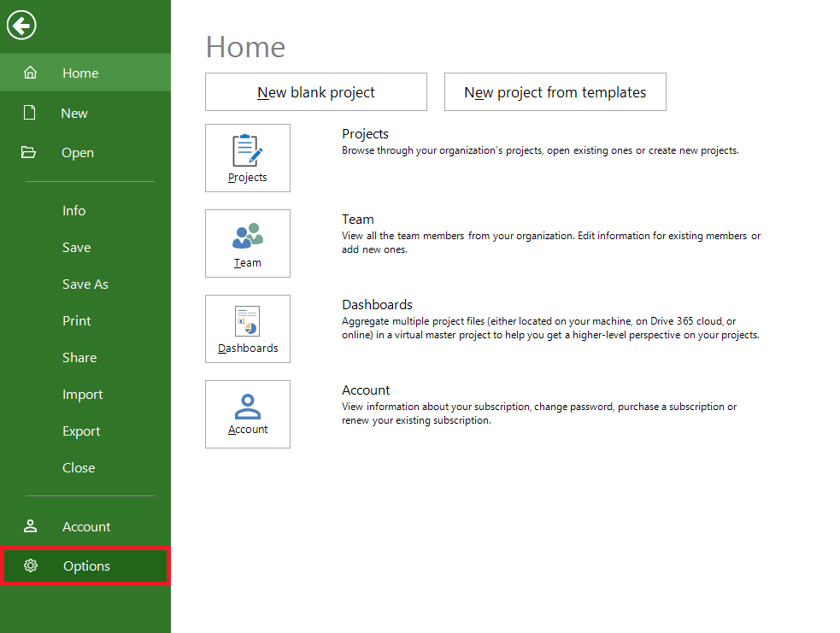Click the 'Browse through your organization's projects' description
840x633 pixels.
(540, 150)
